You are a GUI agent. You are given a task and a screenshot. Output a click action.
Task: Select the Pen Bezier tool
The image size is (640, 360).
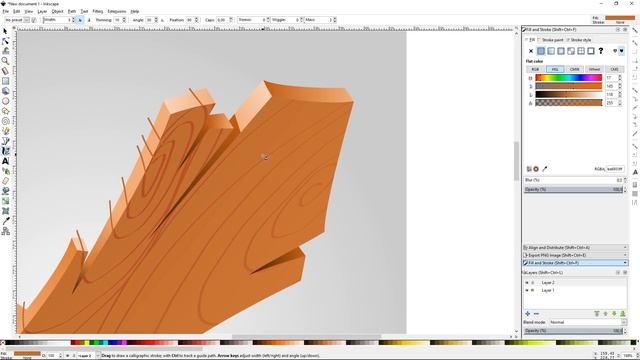pyautogui.click(x=5, y=141)
